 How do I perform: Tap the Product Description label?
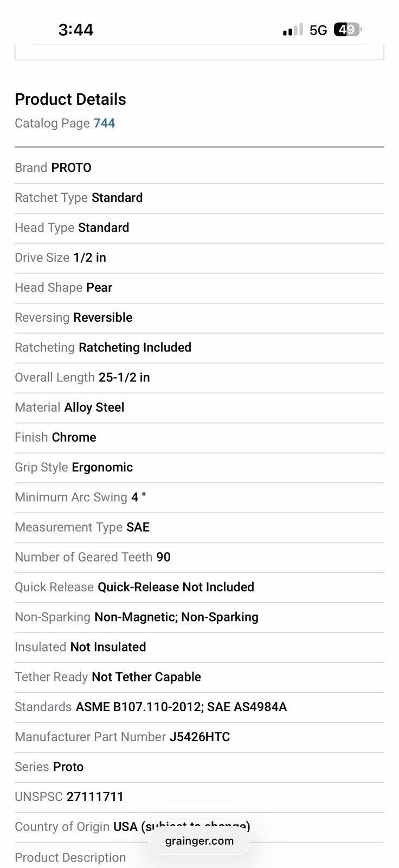[70, 857]
